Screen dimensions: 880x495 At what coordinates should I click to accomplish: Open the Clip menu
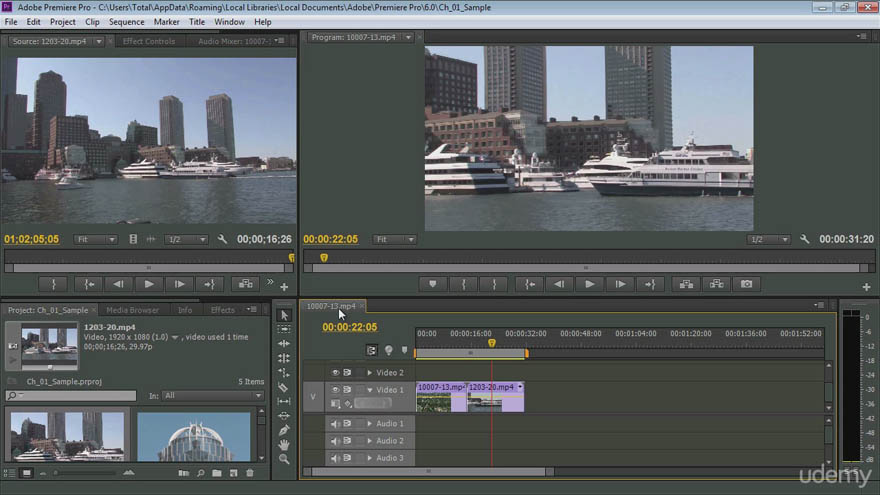[92, 22]
